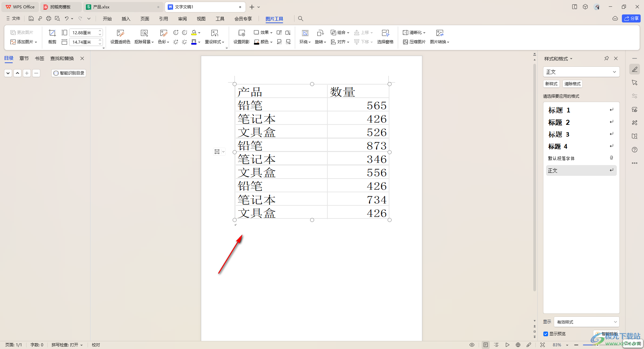Click the Set Transparent Color (设置透明色) icon
Image resolution: width=644 pixels, height=349 pixels.
120,37
